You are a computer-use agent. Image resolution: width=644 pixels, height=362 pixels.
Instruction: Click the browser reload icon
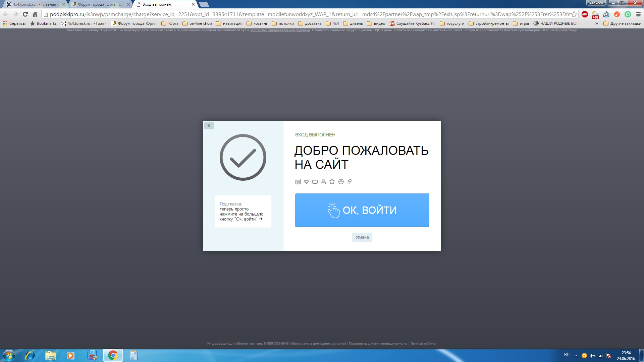pos(25,14)
